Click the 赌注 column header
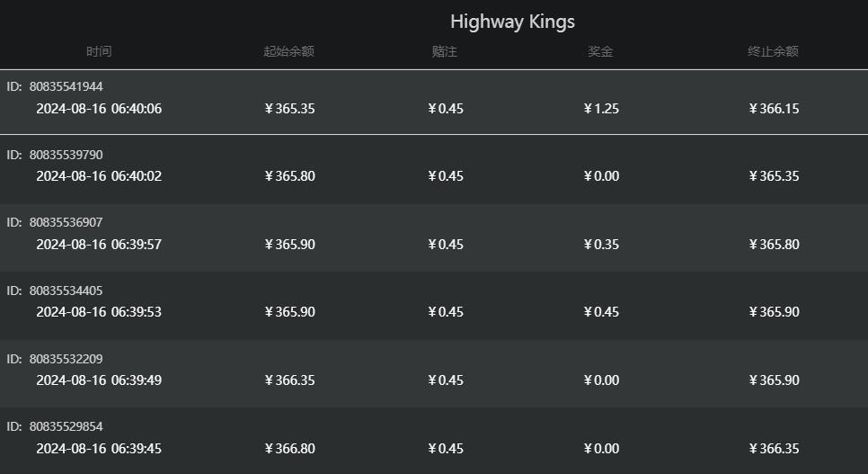This screenshot has width=868, height=474. point(445,52)
